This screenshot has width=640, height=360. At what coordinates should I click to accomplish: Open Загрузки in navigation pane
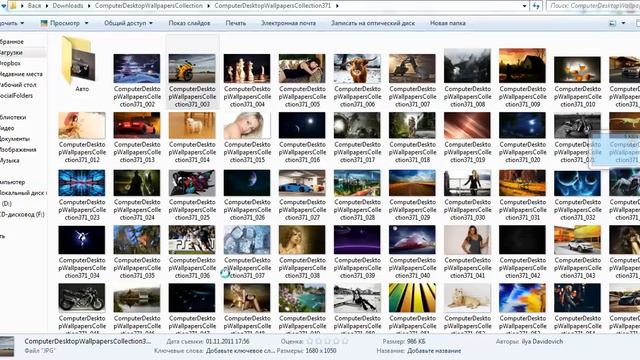coord(12,53)
